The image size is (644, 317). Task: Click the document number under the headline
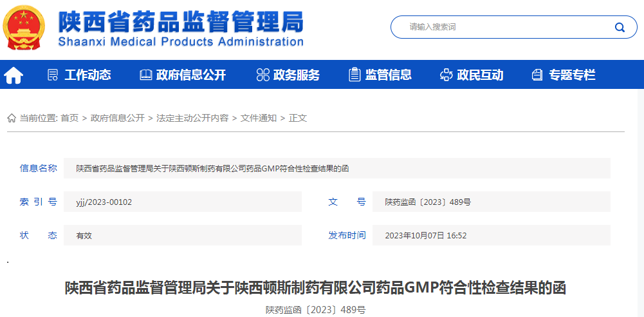coord(315,310)
